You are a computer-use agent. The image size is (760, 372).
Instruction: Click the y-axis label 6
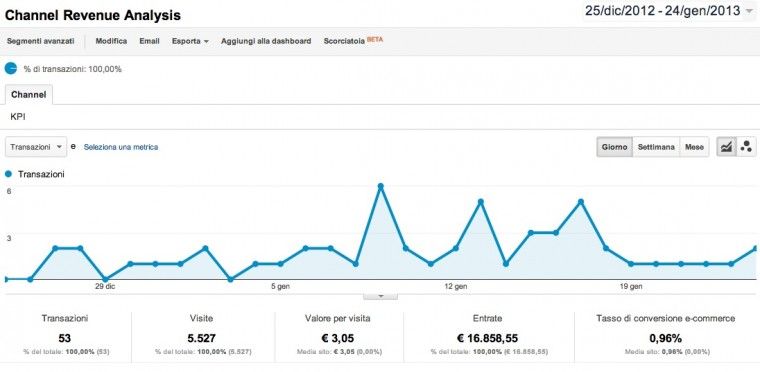point(8,191)
